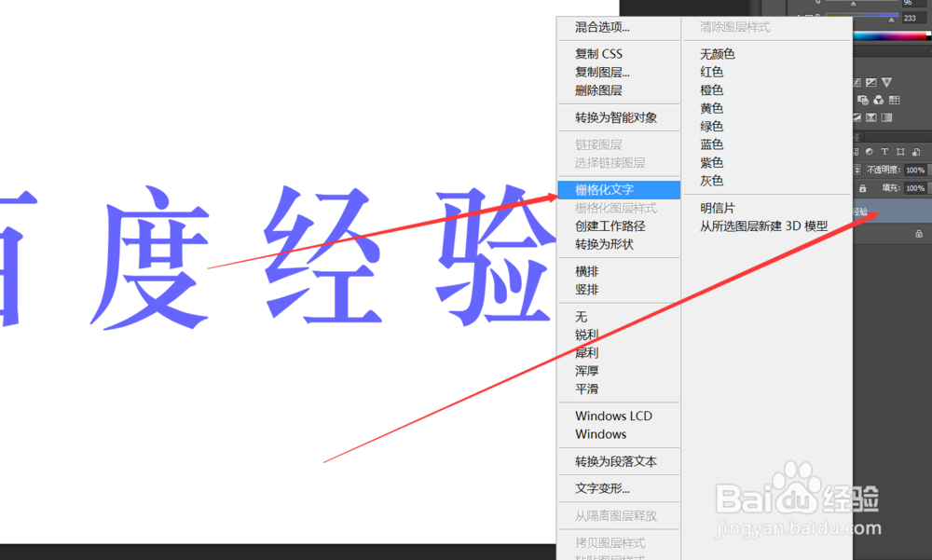The image size is (932, 560).
Task: Pick 灰色 layer color label
Action: (x=711, y=181)
